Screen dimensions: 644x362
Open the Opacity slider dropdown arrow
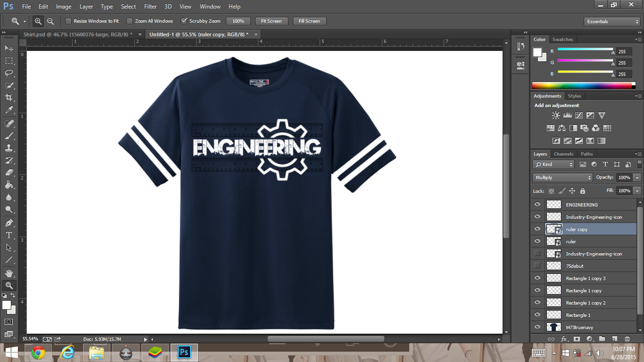[637, 178]
